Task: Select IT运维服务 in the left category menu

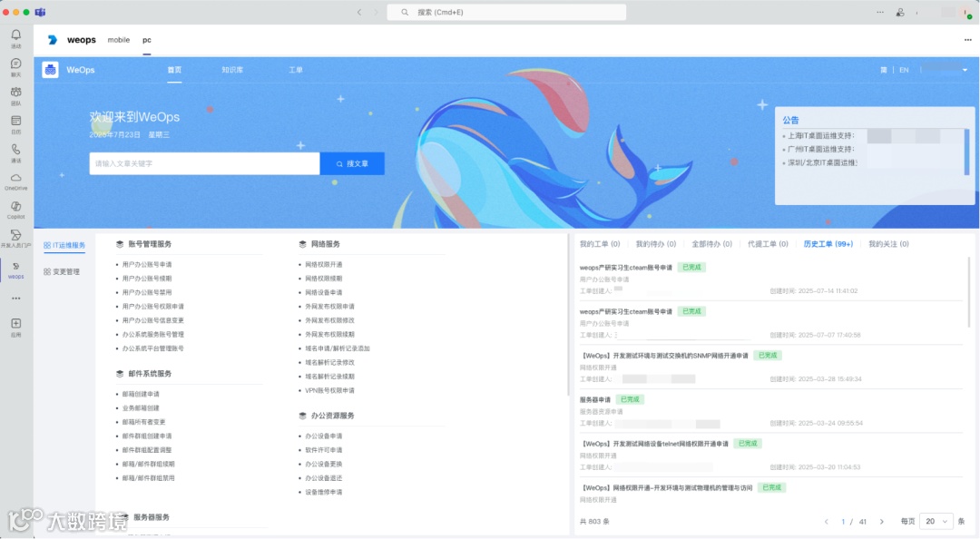Action: (x=64, y=245)
